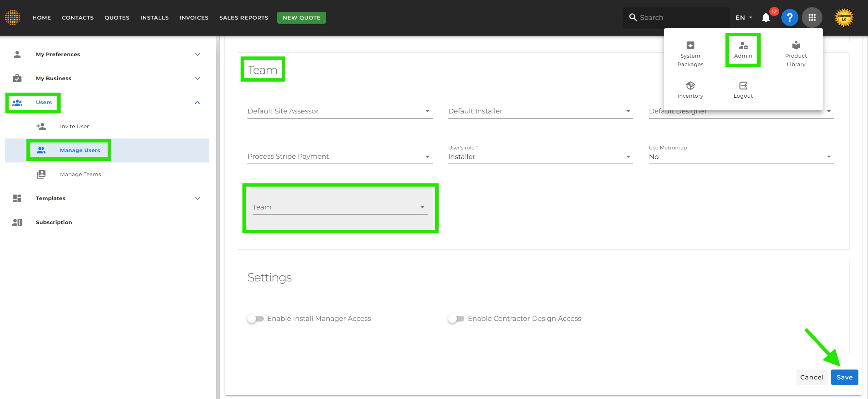
Task: Open the User's role dropdown
Action: (540, 157)
